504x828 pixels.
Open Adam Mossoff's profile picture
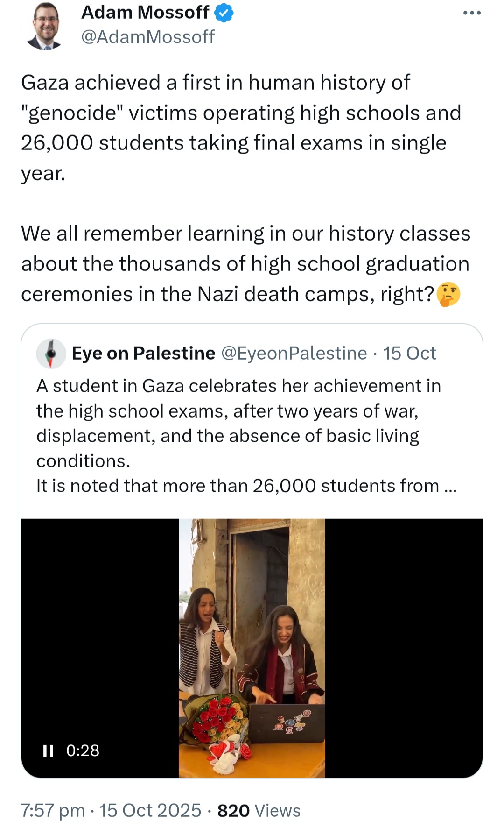45,26
